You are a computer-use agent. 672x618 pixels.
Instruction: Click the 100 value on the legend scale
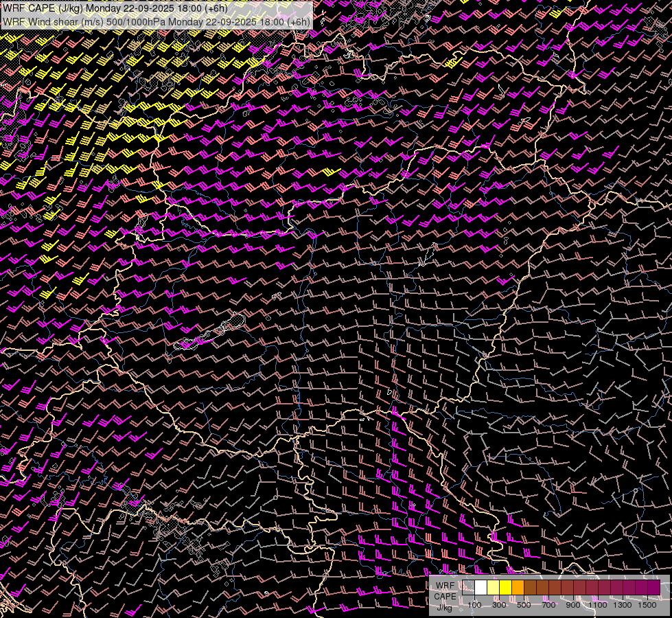click(x=474, y=605)
